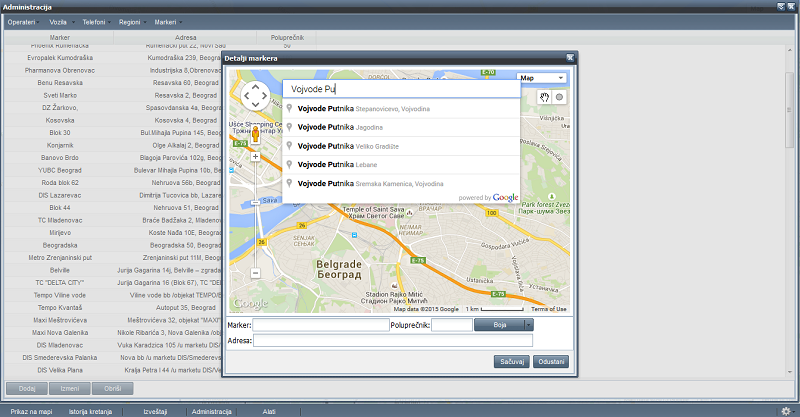Choose suggestion Vojvode Putnika Jagodina

402,127
